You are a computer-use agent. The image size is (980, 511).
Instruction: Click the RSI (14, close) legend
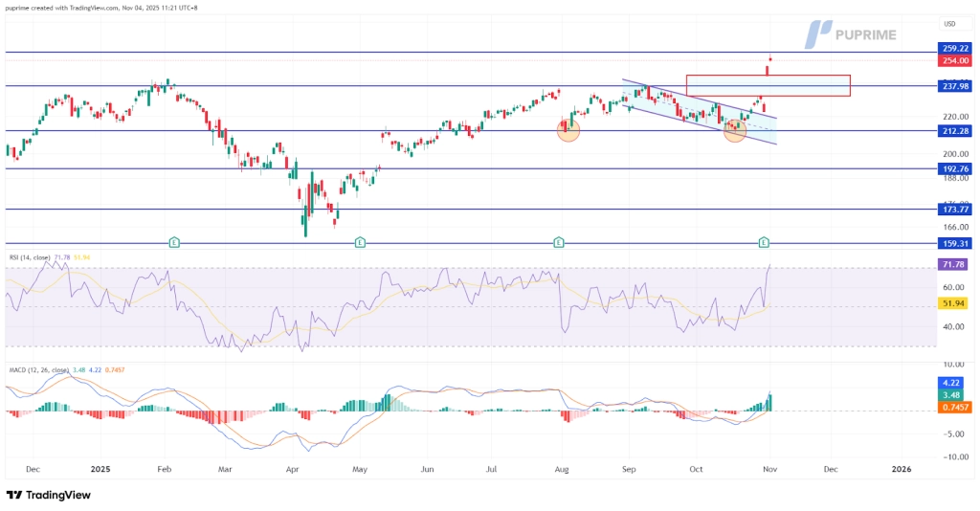click(x=30, y=257)
